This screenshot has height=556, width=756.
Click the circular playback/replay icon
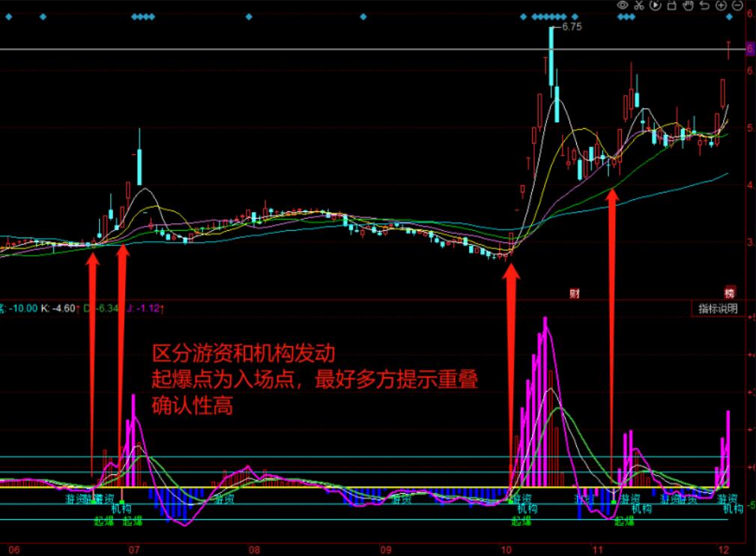[657, 5]
